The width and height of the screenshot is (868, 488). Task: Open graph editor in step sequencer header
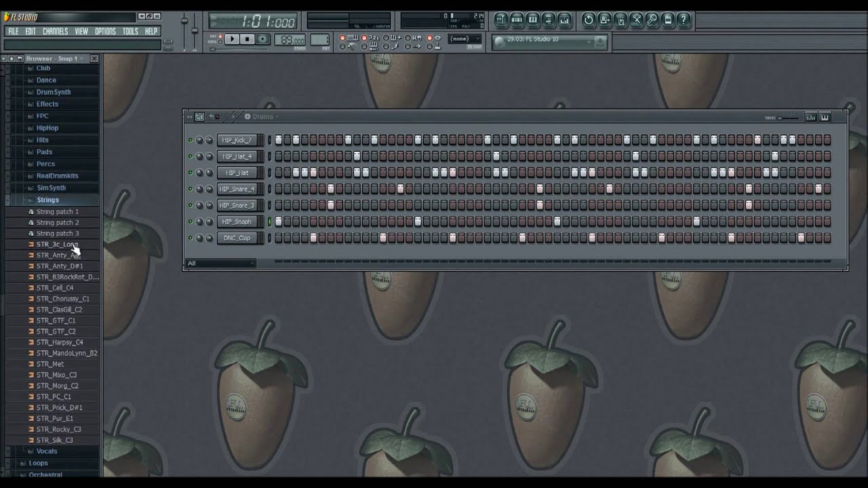[x=810, y=117]
